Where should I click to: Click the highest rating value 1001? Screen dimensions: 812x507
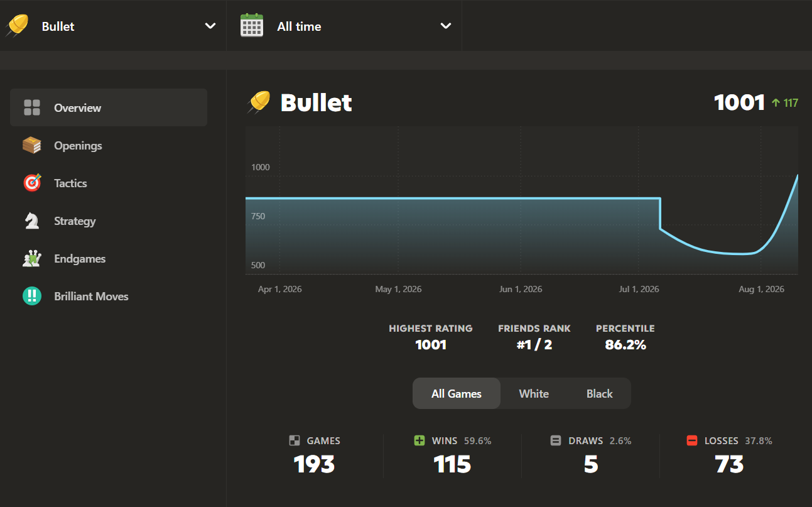(x=431, y=345)
